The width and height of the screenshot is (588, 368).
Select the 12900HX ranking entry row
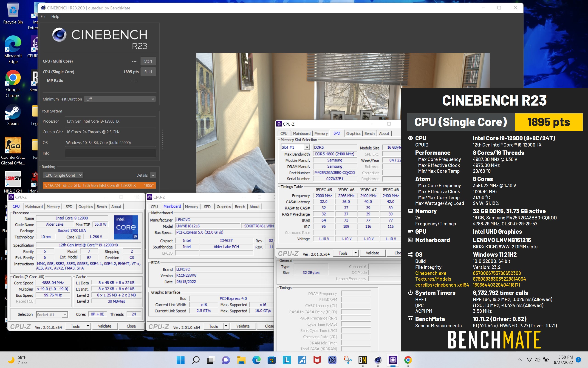click(x=99, y=185)
